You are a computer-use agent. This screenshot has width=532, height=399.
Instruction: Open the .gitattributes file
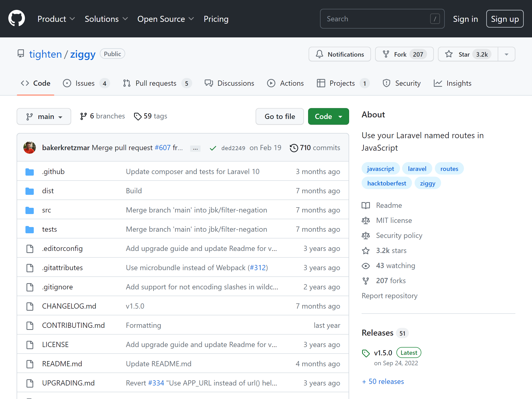[x=62, y=268]
